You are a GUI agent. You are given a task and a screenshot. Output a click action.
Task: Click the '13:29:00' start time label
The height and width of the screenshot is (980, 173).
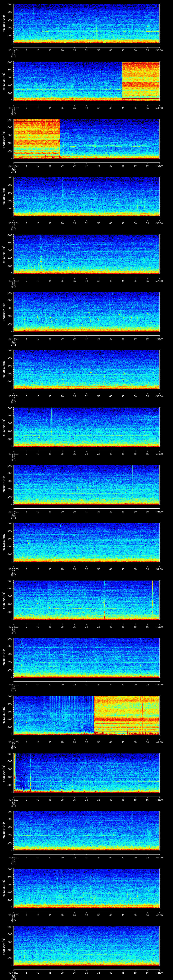click(13, 50)
